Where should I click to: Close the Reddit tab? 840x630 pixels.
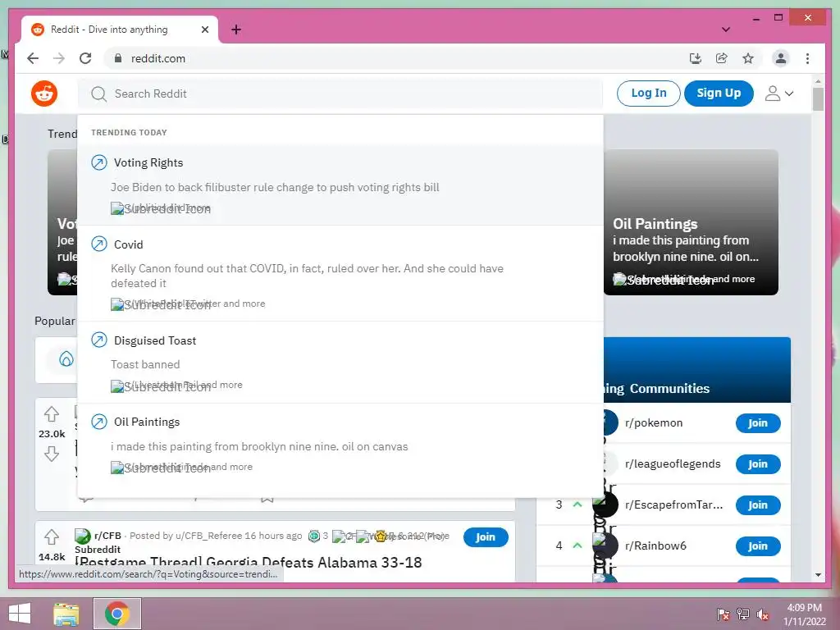204,30
